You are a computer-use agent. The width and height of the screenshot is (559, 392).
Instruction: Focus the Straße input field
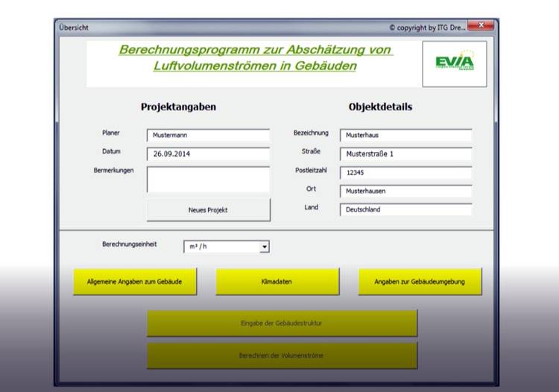(x=405, y=154)
